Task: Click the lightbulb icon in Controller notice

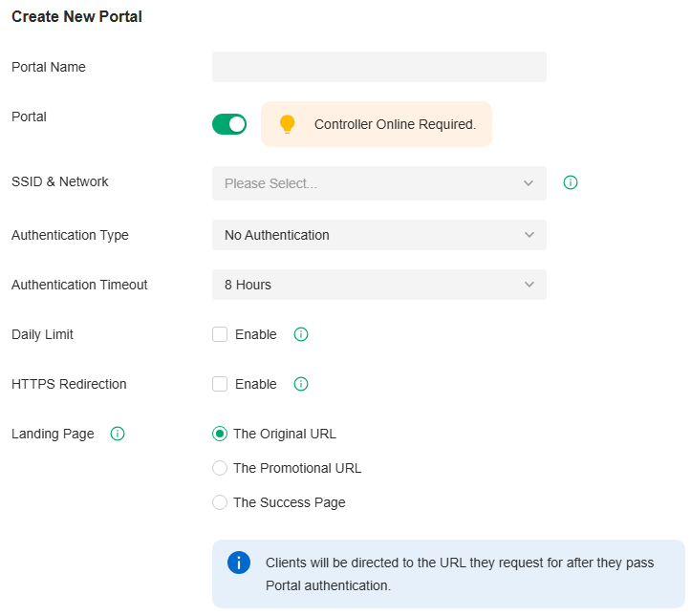Action: (288, 124)
